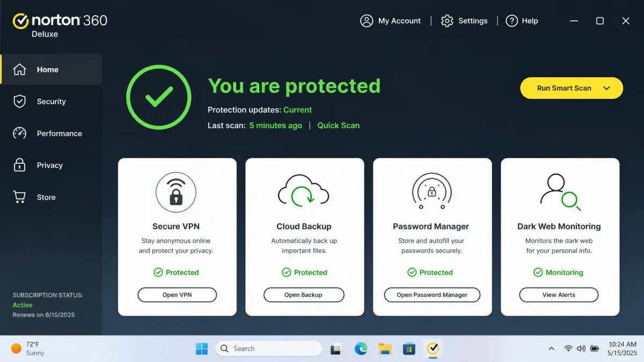Open Microsoft Edge from the taskbar
Screen dimensions: 644x362
tap(361, 349)
